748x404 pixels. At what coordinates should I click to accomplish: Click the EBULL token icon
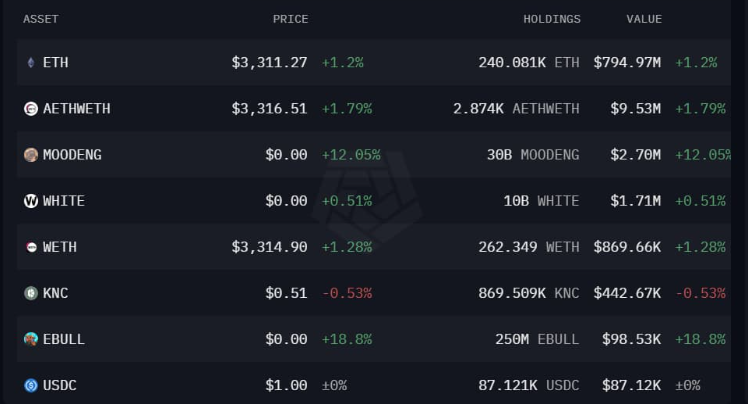(31, 339)
